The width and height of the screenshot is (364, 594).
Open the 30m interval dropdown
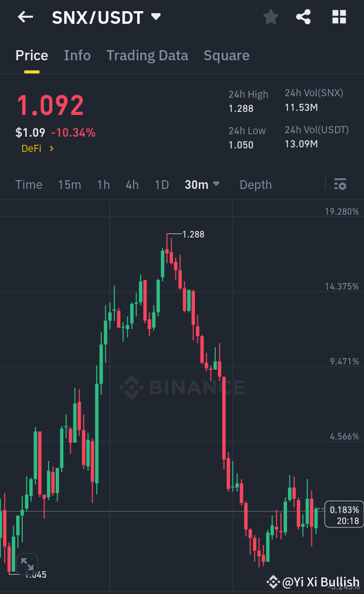201,184
